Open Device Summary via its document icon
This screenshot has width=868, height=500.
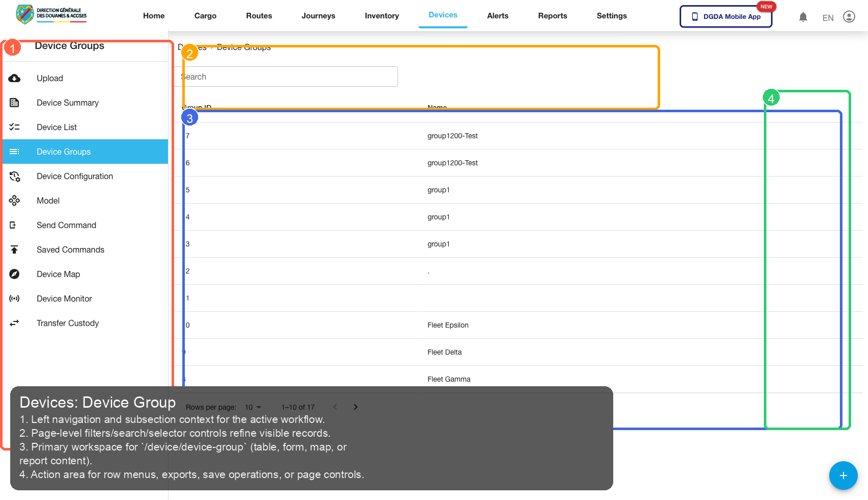tap(14, 103)
